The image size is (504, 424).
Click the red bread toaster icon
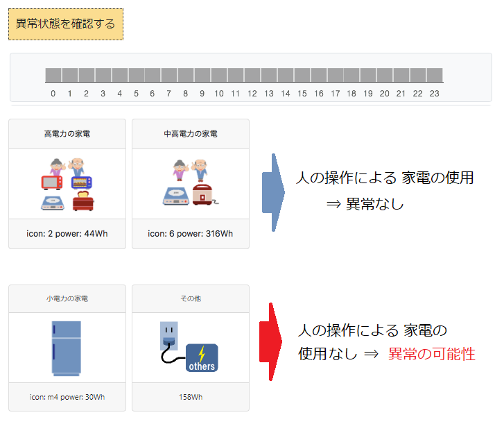tap(83, 201)
